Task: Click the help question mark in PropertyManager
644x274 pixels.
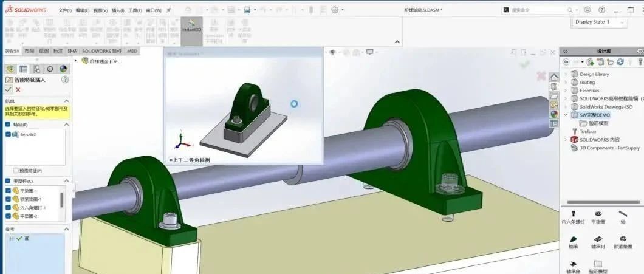Action: 65,80
